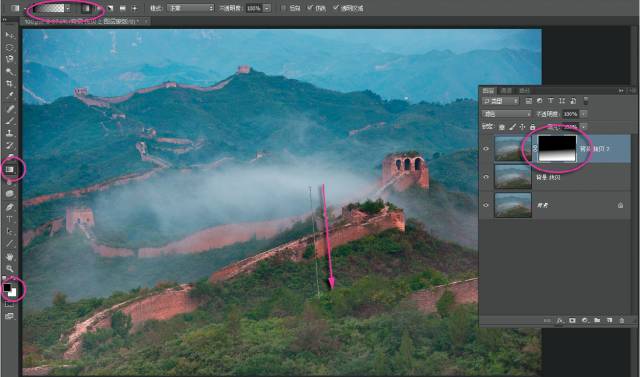
Task: Click the Add layer style fx icon
Action: (559, 321)
